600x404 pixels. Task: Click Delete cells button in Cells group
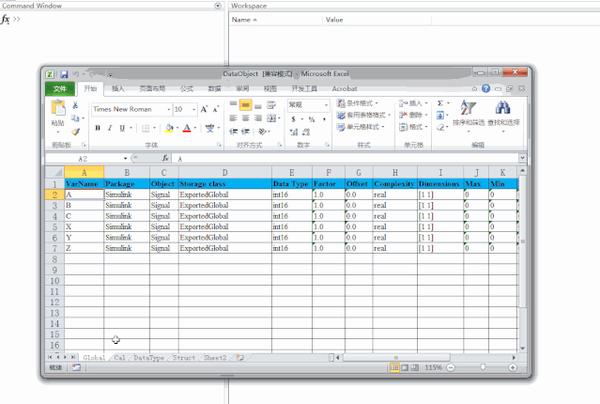click(413, 115)
